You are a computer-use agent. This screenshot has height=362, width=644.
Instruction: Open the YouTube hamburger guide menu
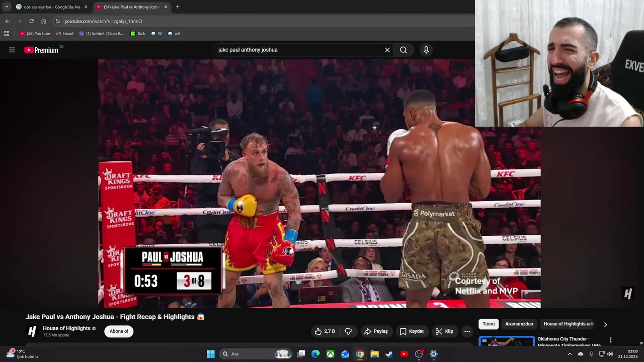[12, 50]
